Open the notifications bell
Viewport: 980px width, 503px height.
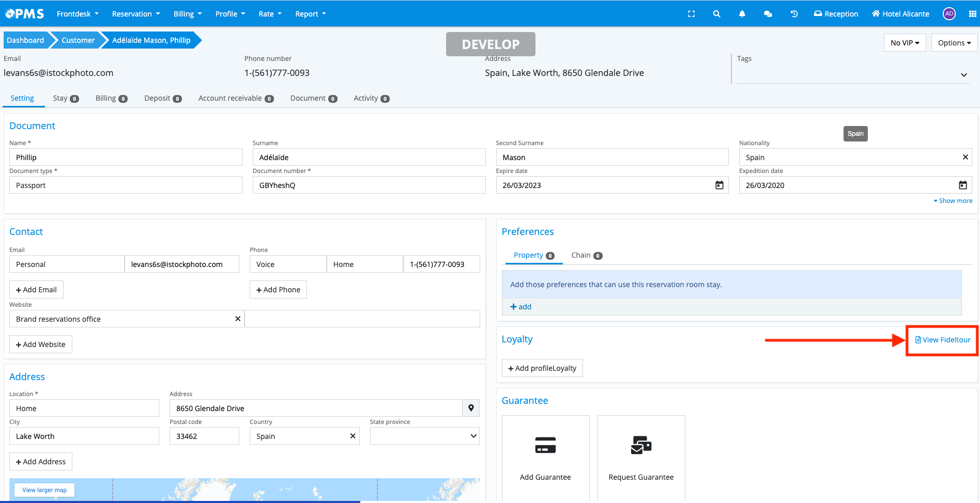pyautogui.click(x=742, y=14)
